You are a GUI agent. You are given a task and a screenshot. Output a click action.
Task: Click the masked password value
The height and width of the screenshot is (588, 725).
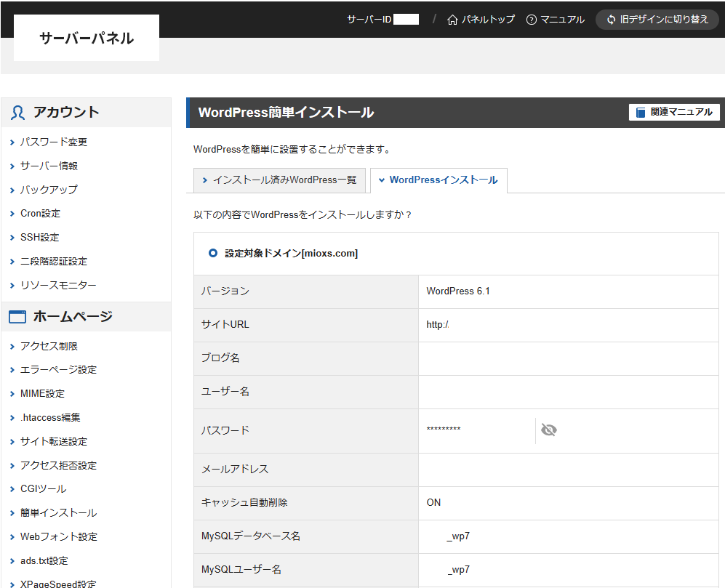[444, 430]
